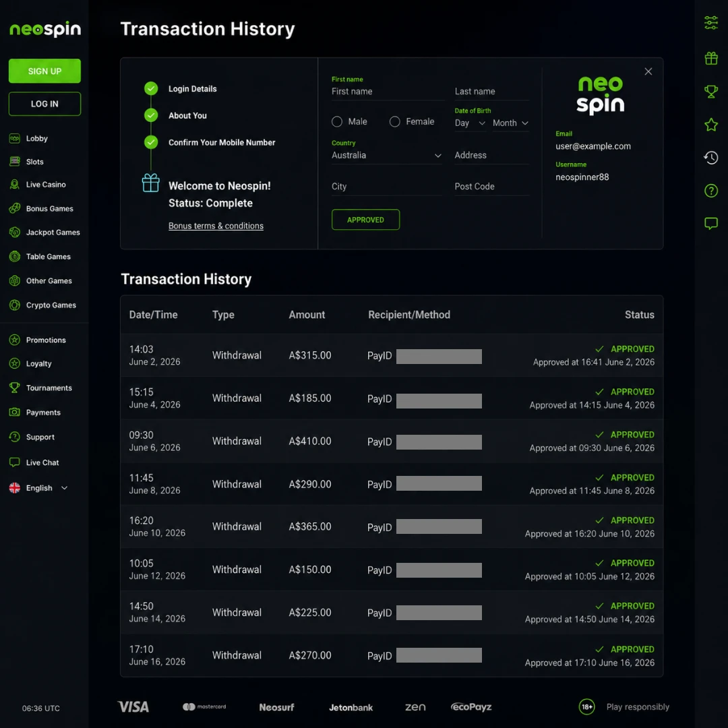Click the Last name input field
The width and height of the screenshot is (728, 728).
491,92
